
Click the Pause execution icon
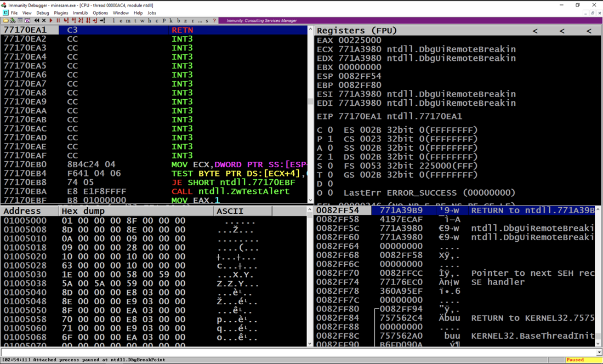(x=58, y=20)
